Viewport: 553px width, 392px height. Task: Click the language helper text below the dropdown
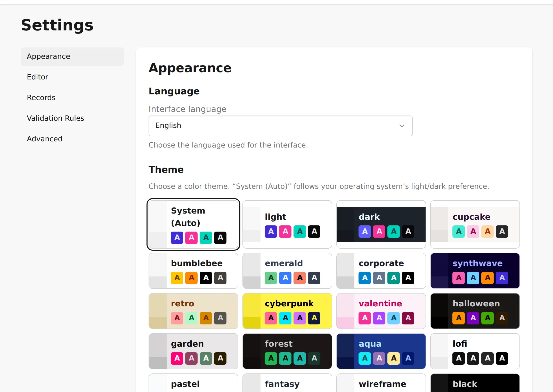tap(228, 145)
